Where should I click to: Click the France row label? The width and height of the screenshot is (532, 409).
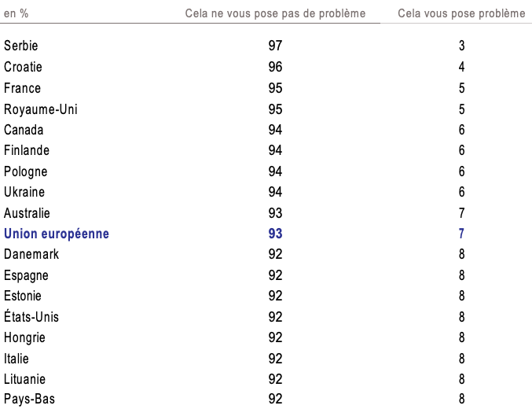pyautogui.click(x=23, y=88)
